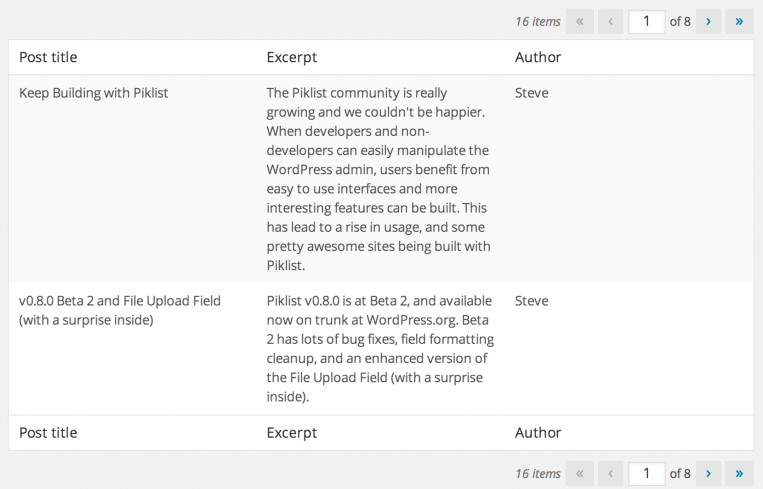
Task: Sort by Post title in table header
Action: coord(48,57)
